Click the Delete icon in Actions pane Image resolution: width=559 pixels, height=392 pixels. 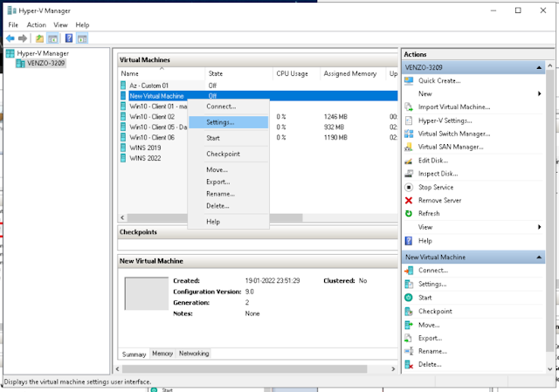tap(409, 365)
